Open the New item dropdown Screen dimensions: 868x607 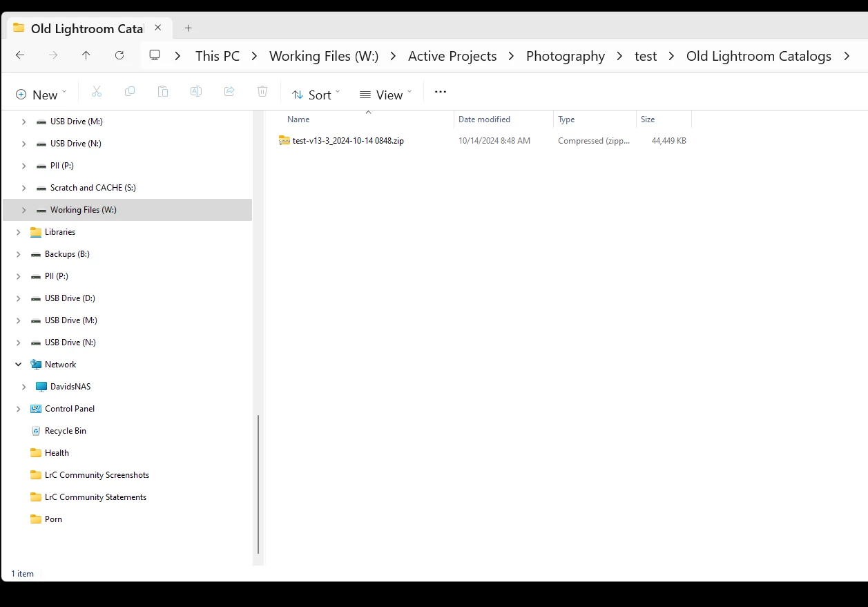[41, 95]
